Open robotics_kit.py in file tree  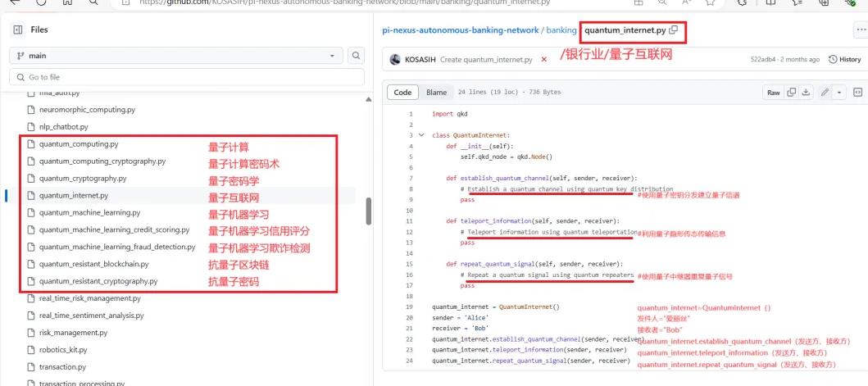tap(63, 350)
